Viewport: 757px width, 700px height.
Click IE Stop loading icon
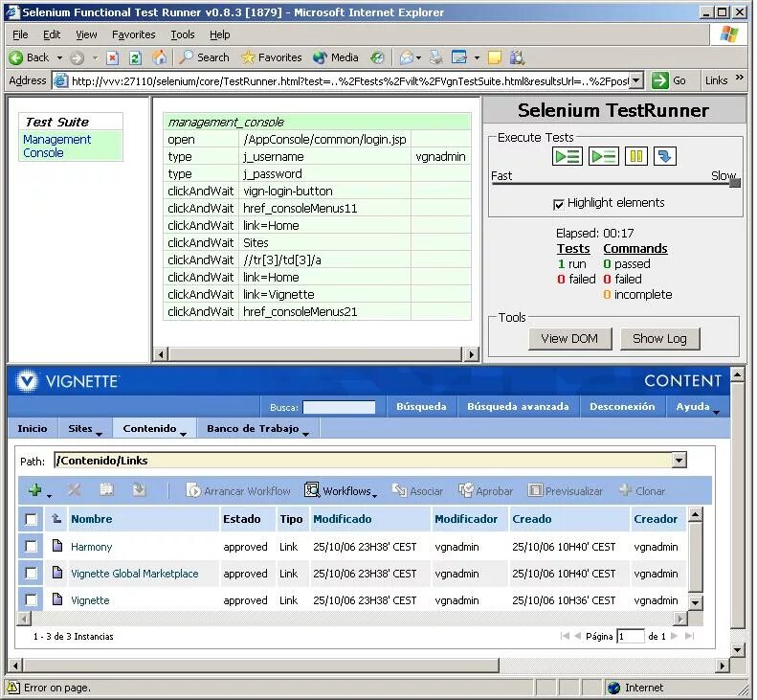click(x=113, y=58)
